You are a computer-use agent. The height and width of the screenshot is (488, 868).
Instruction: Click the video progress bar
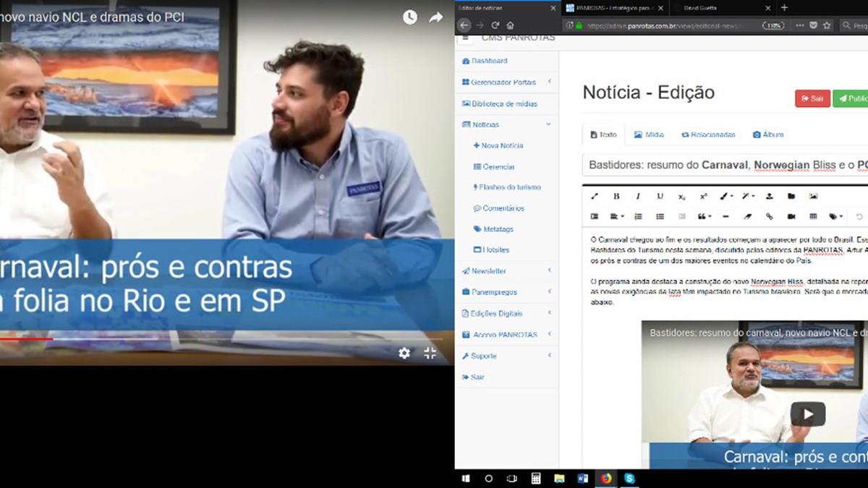[217, 338]
